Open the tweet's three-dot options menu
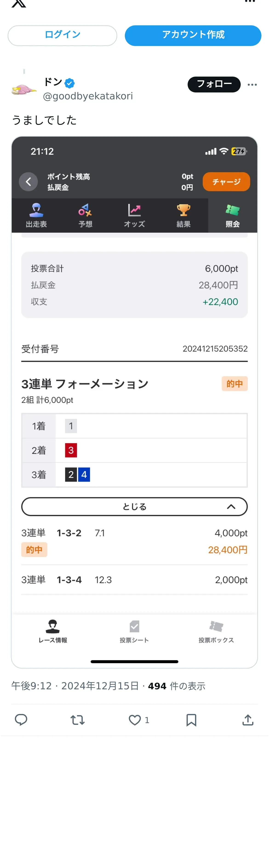 click(x=252, y=85)
